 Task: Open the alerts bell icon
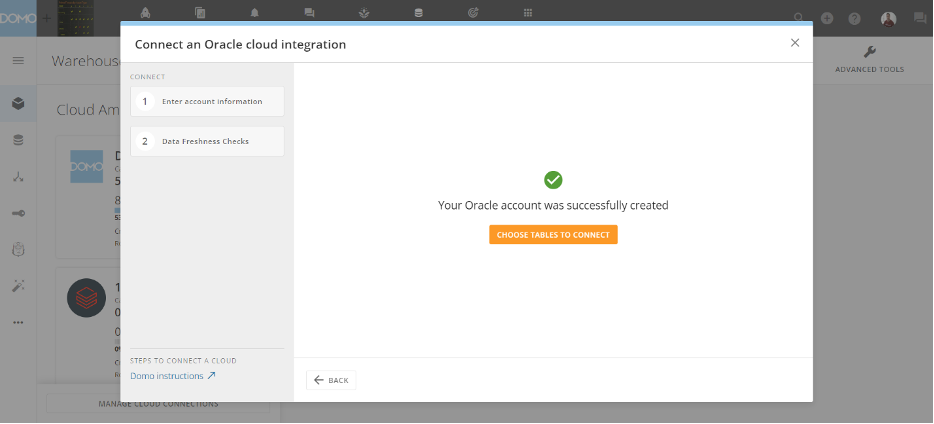click(x=255, y=13)
